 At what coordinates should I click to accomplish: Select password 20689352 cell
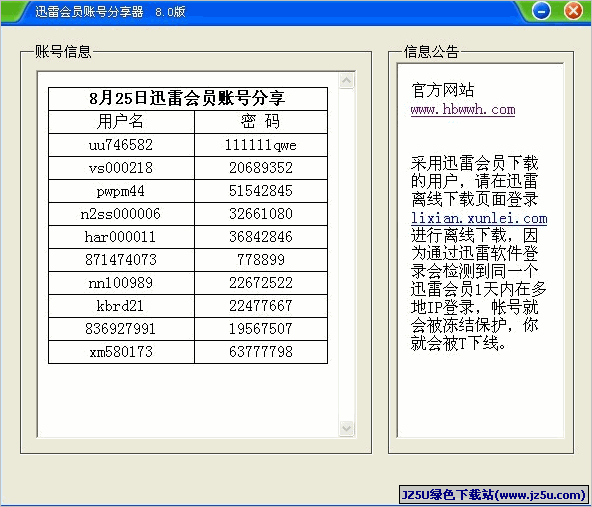261,168
